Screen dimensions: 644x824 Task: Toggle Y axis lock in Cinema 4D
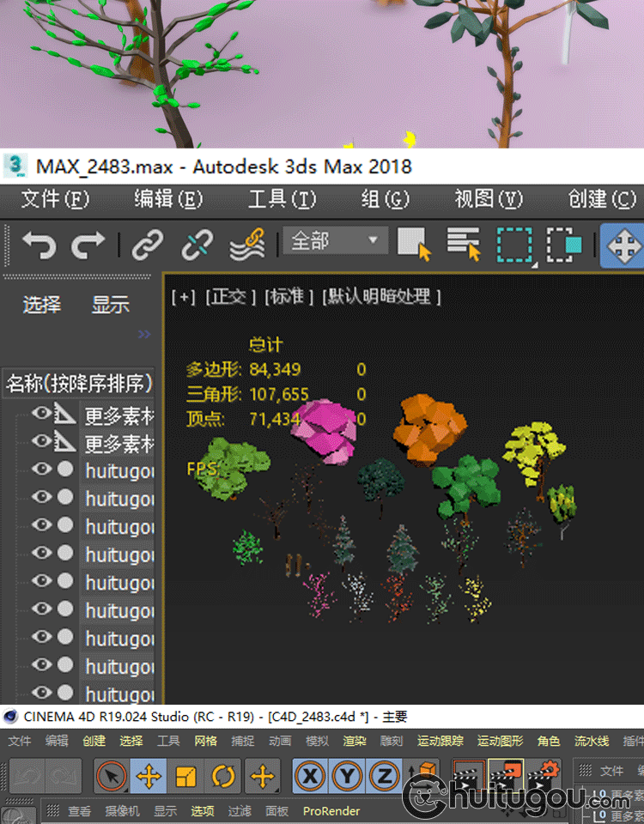347,776
